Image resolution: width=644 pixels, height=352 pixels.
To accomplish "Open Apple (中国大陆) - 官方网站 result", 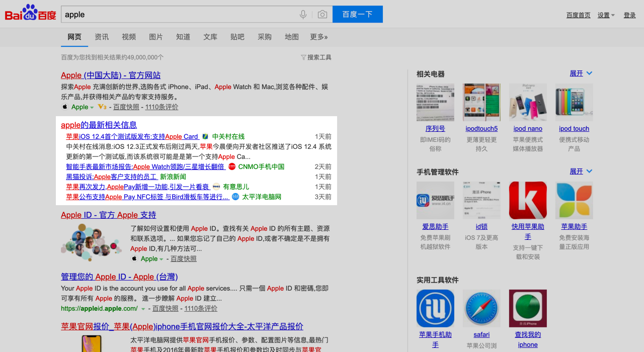I will click(x=111, y=75).
